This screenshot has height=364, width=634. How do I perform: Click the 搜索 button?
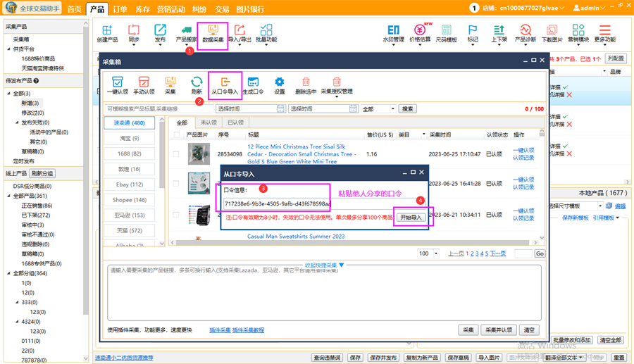click(x=408, y=108)
